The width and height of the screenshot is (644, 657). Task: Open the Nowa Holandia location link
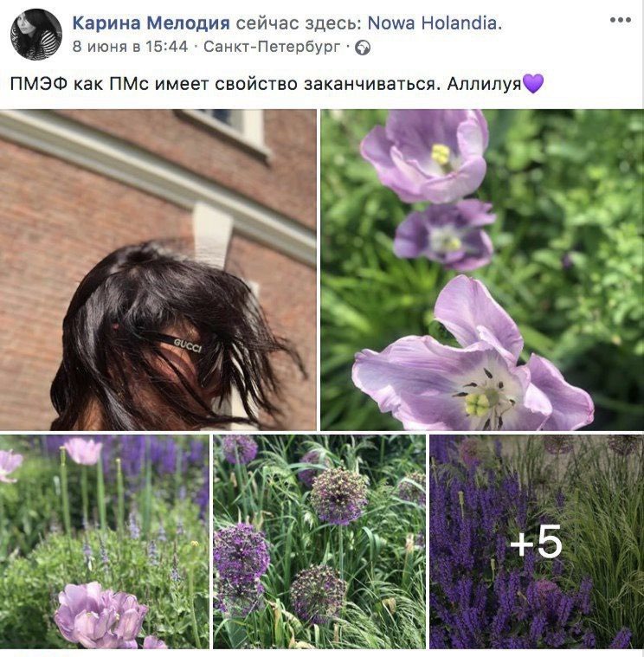pyautogui.click(x=435, y=23)
